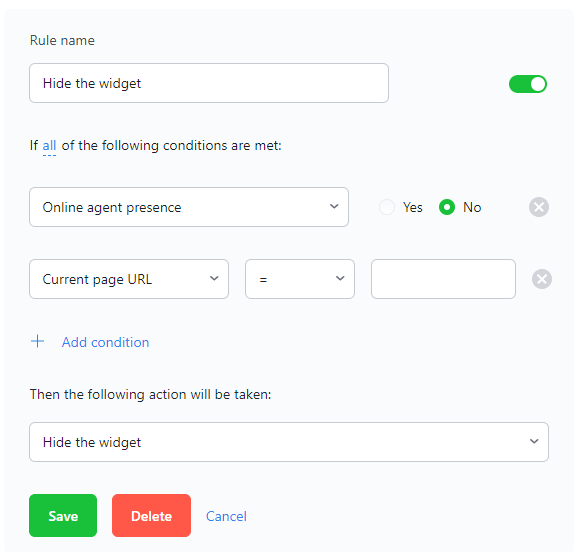Select the Yes radio button

(x=387, y=207)
